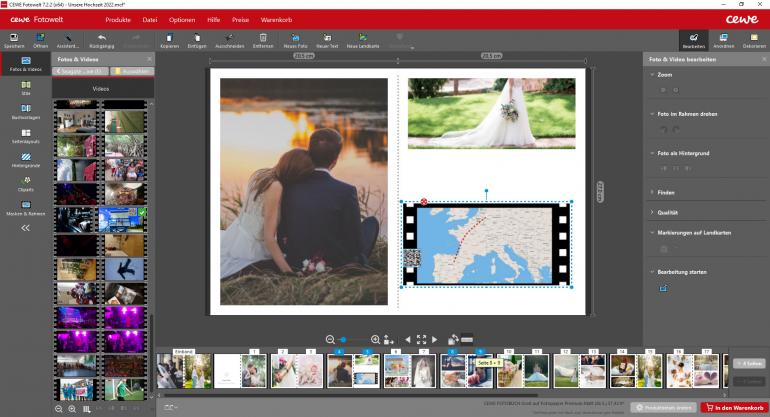Open the Hilfe menu
The image size is (770, 417).
[214, 20]
